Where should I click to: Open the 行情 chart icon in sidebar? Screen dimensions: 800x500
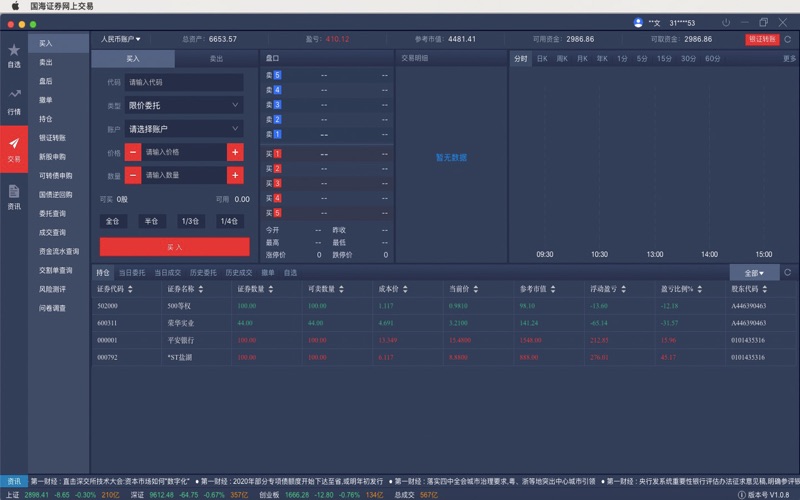[x=14, y=94]
